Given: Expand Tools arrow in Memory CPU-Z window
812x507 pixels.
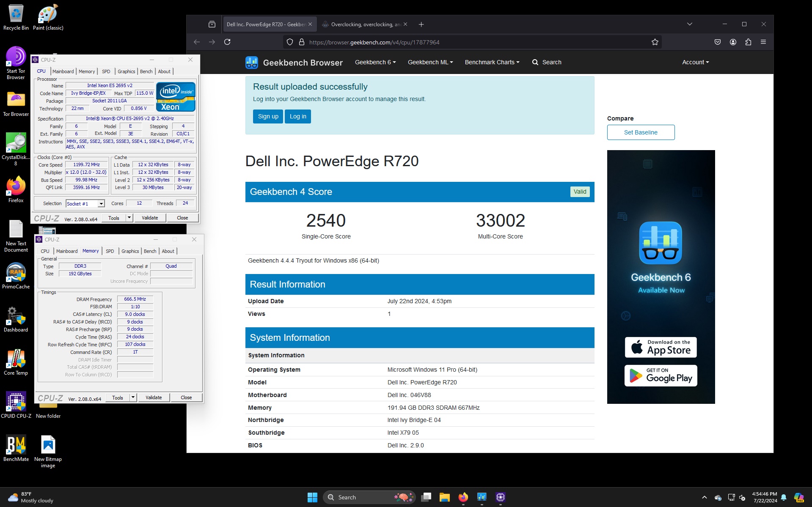Looking at the screenshot, I should [x=133, y=397].
